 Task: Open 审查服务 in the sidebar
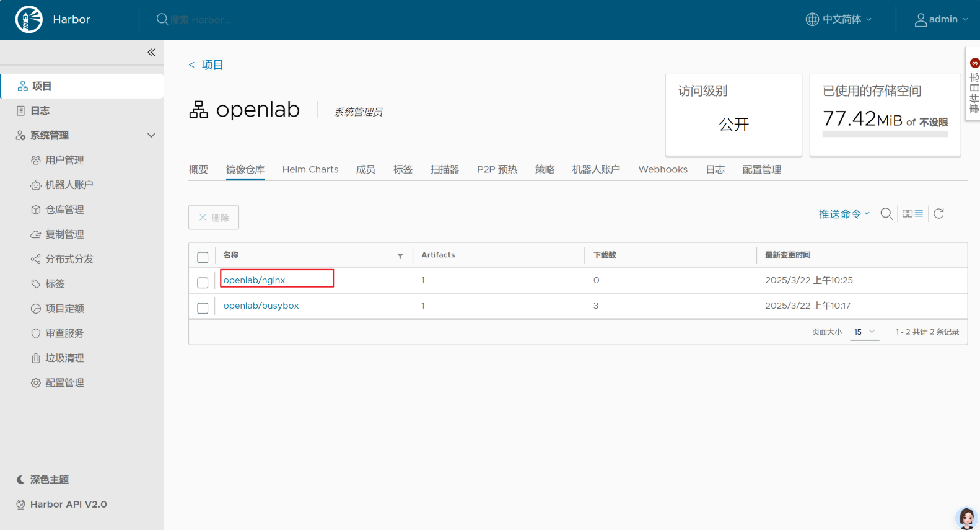64,333
